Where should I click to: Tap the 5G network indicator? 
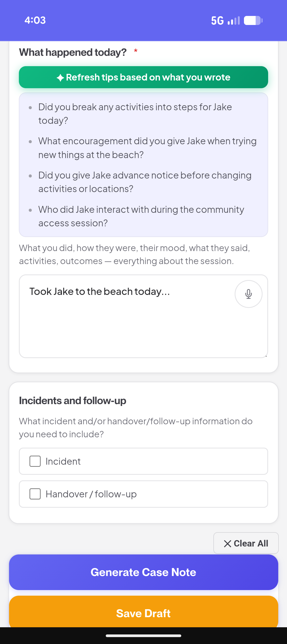click(217, 20)
